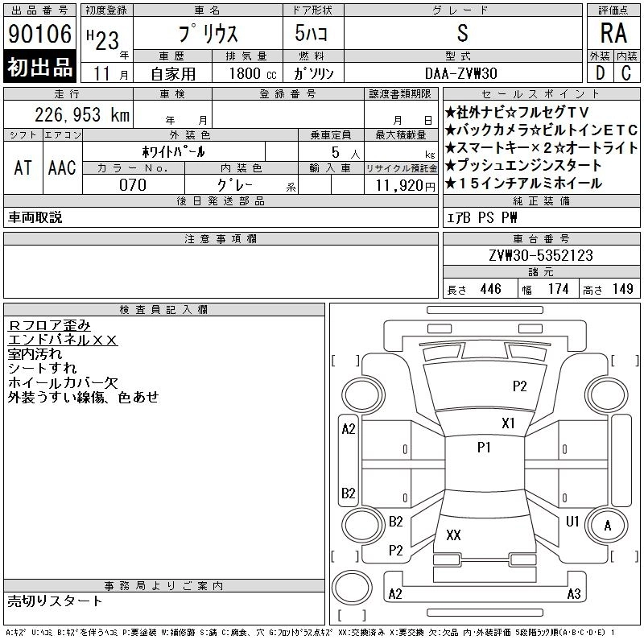Image resolution: width=644 pixels, height=644 pixels.
Task: Click the inspector note 室内汚れ
Action: [35, 353]
